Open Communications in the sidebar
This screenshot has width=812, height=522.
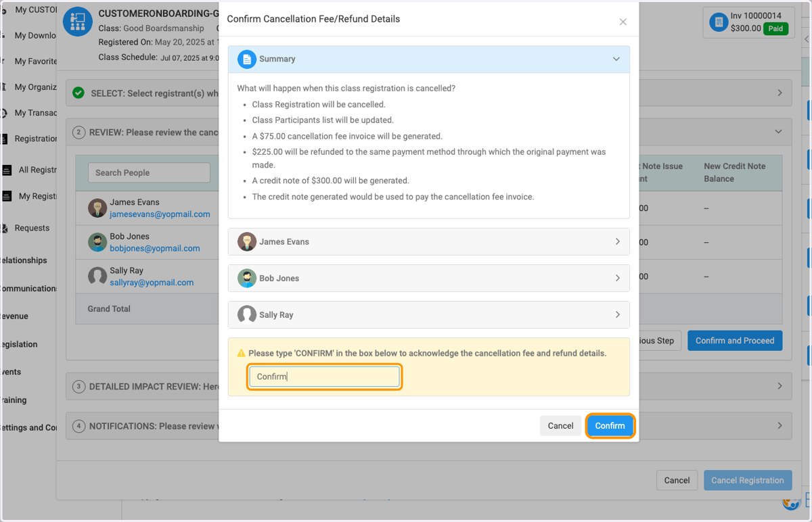coord(28,289)
